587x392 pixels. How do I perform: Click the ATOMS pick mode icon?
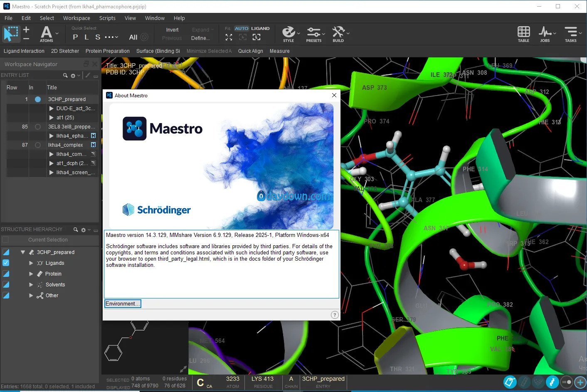46,34
